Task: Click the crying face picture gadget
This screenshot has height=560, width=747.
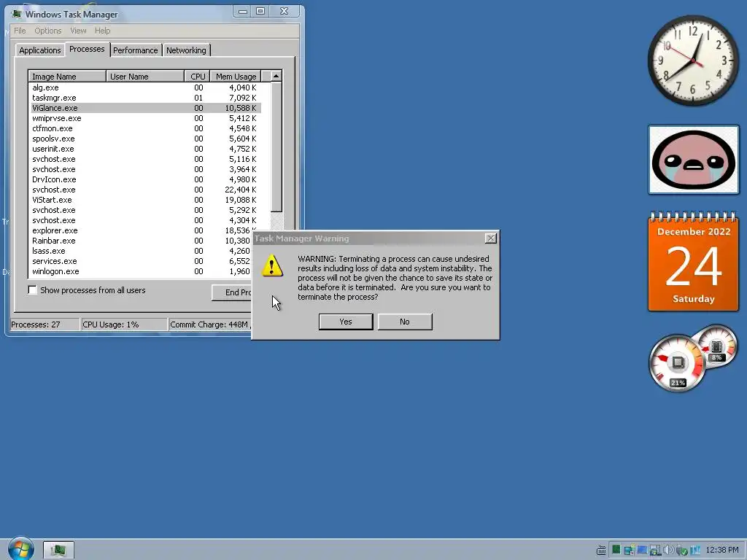Action: [693, 160]
